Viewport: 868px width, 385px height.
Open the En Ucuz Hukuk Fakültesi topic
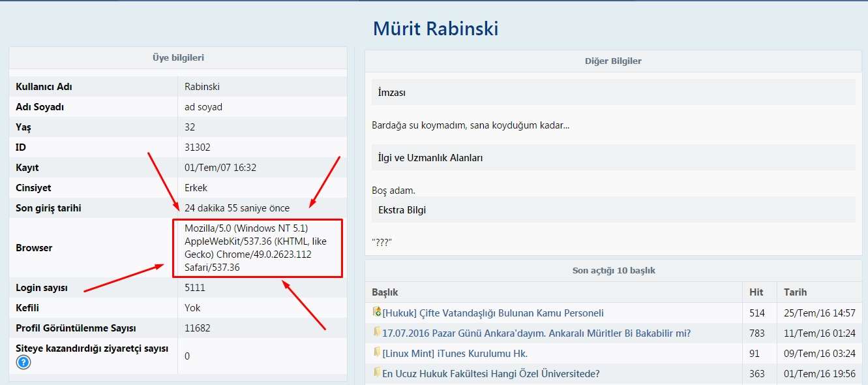tap(490, 374)
